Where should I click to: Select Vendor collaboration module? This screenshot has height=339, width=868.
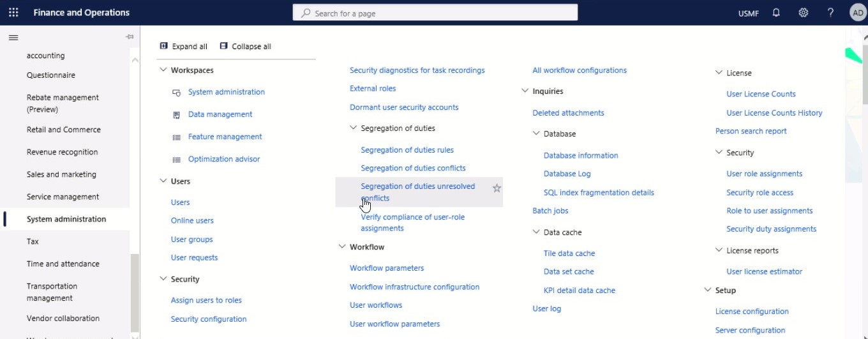click(63, 318)
